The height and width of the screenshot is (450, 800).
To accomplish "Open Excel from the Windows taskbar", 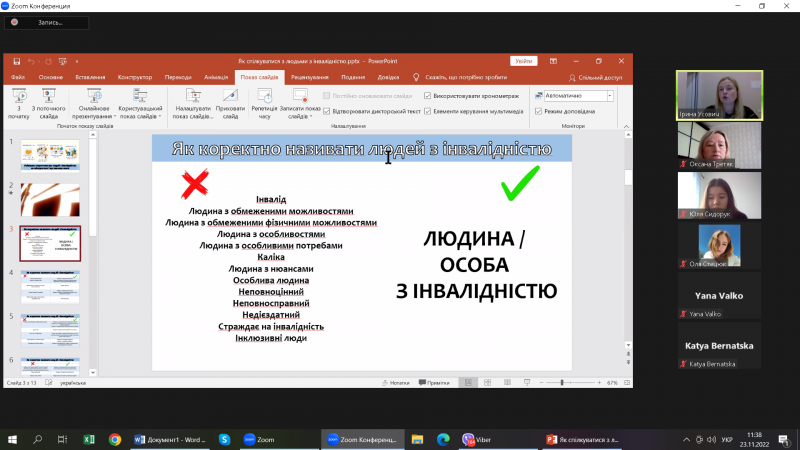I will [88, 439].
